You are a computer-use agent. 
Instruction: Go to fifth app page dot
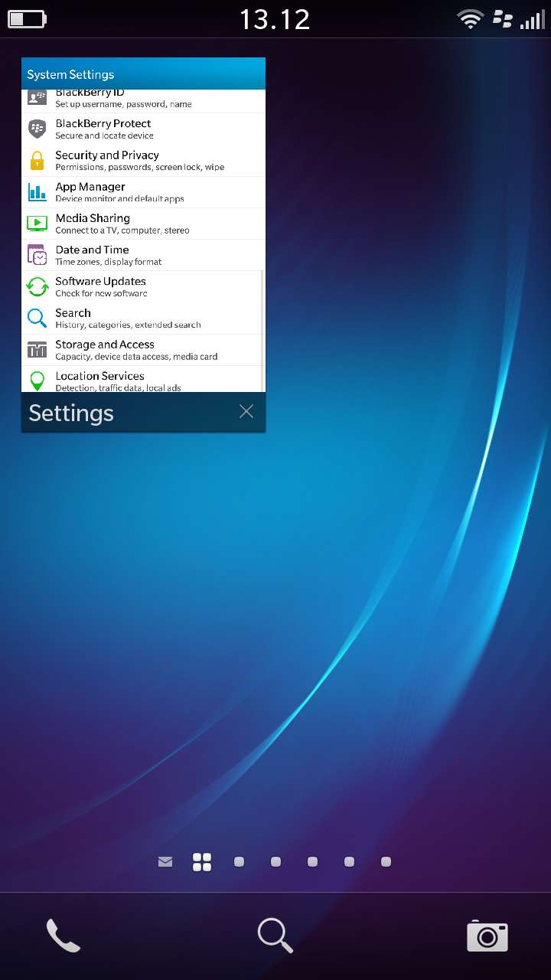pos(386,862)
